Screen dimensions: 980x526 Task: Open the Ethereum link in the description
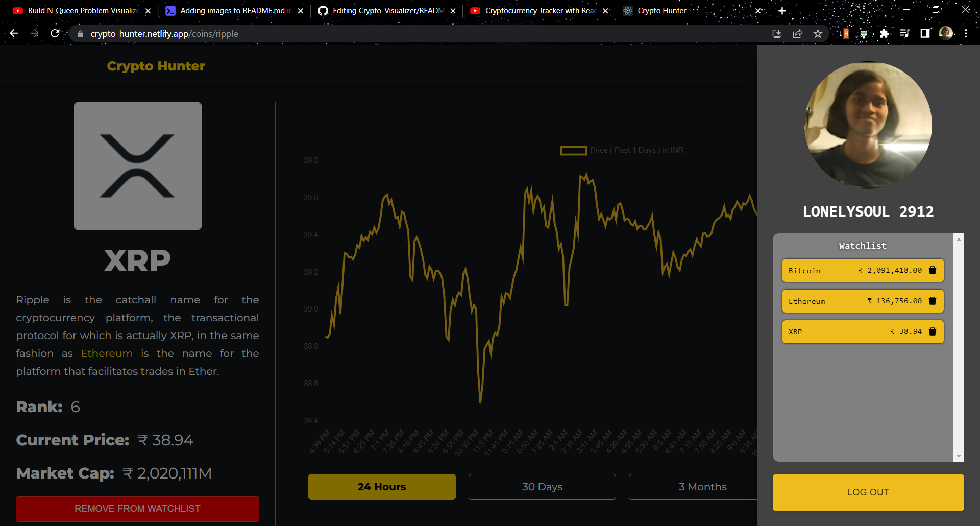[106, 353]
